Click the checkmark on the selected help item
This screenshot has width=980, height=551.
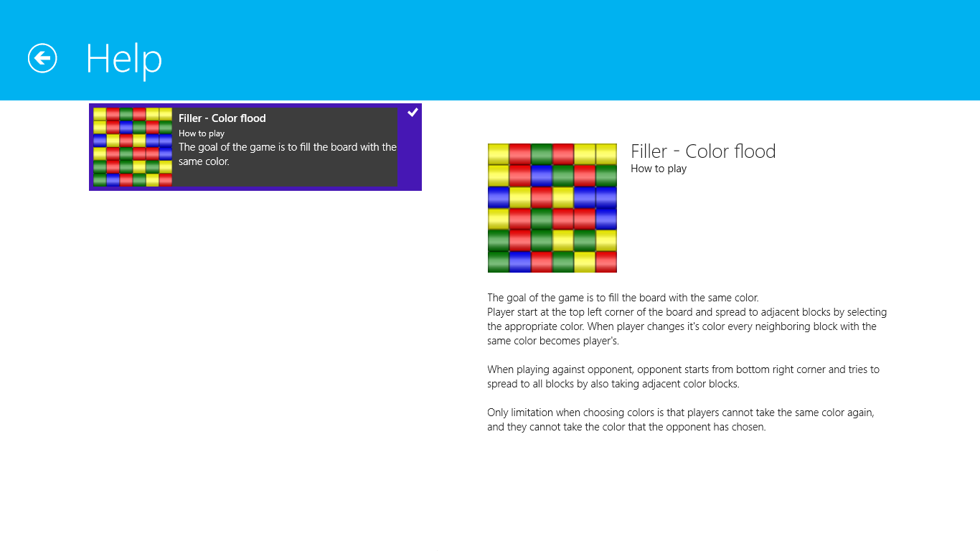click(413, 113)
